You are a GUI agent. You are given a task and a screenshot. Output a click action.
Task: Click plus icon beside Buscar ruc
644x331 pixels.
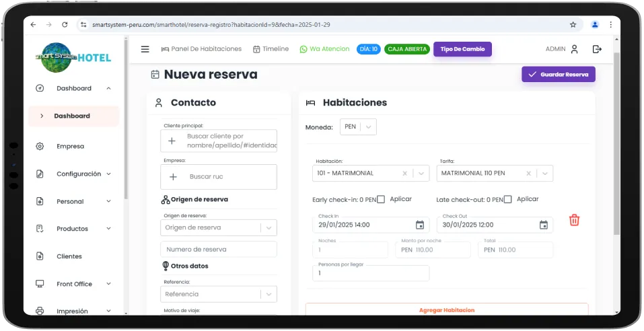tap(173, 177)
